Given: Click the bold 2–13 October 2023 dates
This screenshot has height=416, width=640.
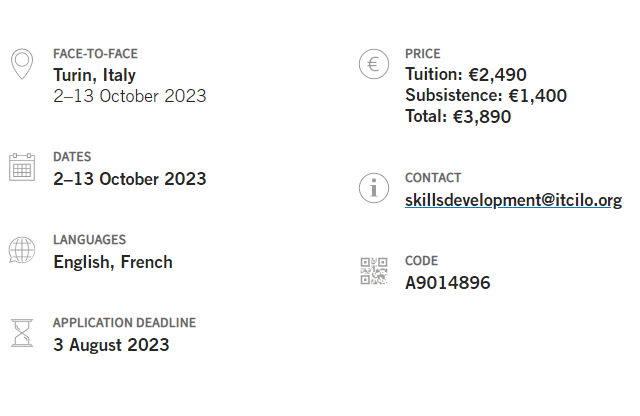Looking at the screenshot, I should (x=130, y=179).
